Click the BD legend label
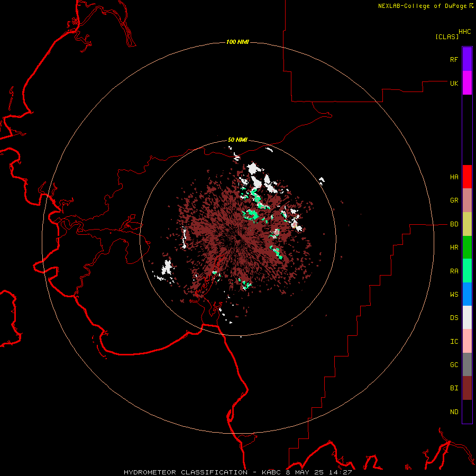 coord(454,224)
